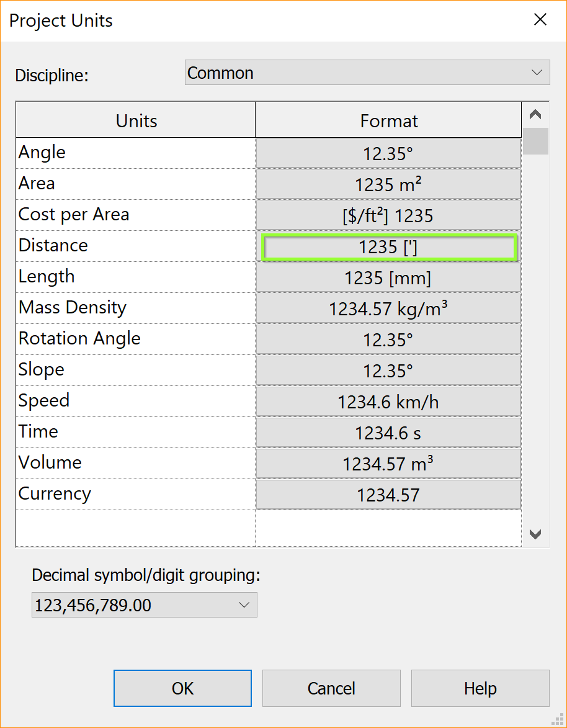567x728 pixels.
Task: Open the decimal symbol/digit grouping dropdown
Action: (144, 604)
